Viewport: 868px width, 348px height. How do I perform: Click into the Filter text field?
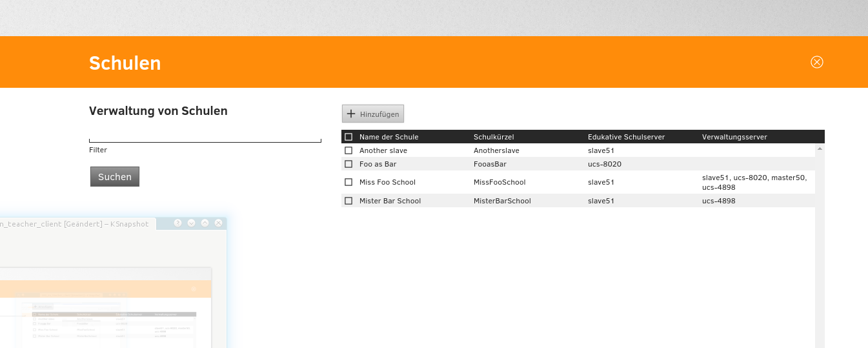point(205,136)
